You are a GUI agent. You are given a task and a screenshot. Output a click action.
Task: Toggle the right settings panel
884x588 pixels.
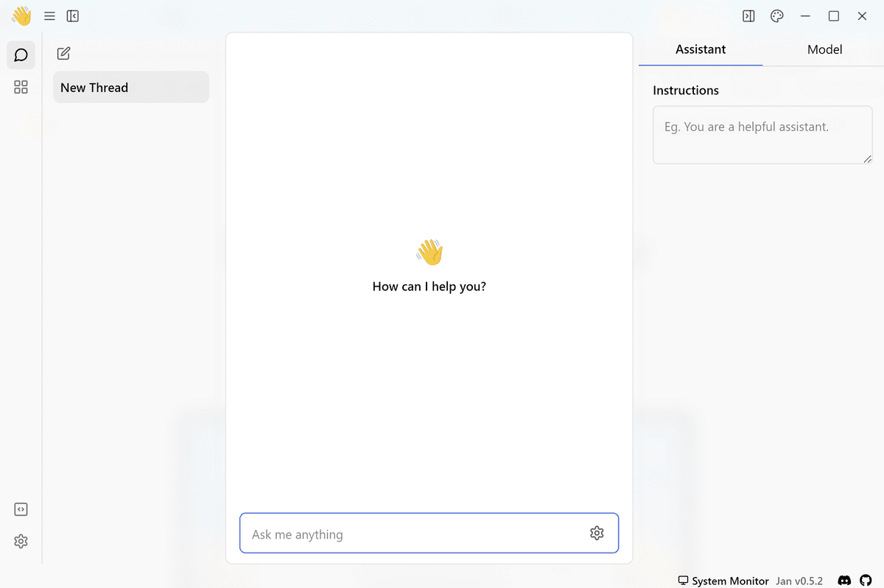pyautogui.click(x=748, y=16)
